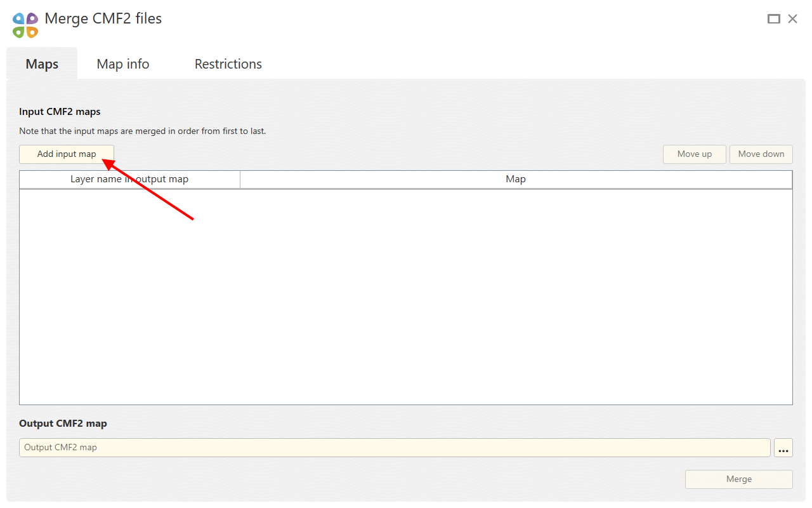Screen dimensions: 812x508
Task: Open the Map info tab
Action: (x=123, y=64)
